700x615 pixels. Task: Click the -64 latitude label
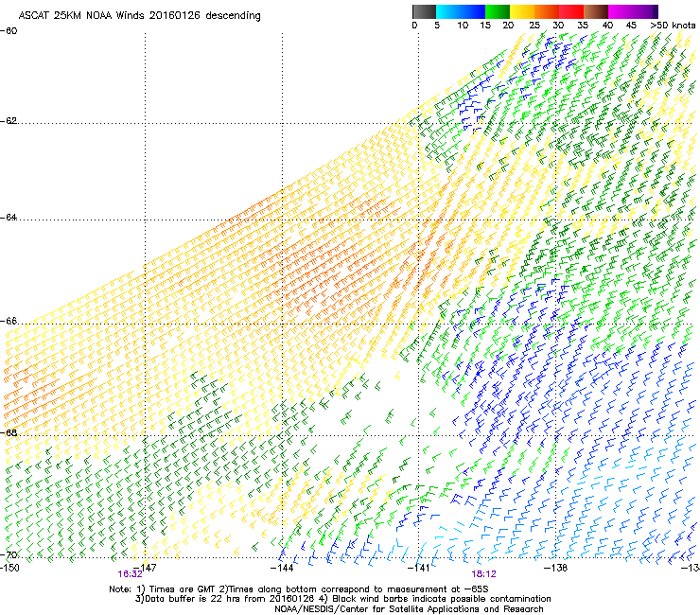pos(9,218)
